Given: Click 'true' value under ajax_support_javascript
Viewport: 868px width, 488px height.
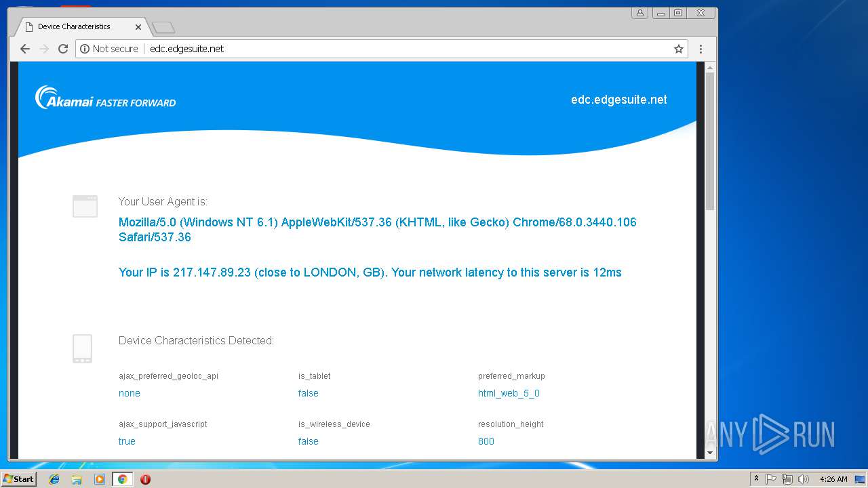Looking at the screenshot, I should pos(127,441).
